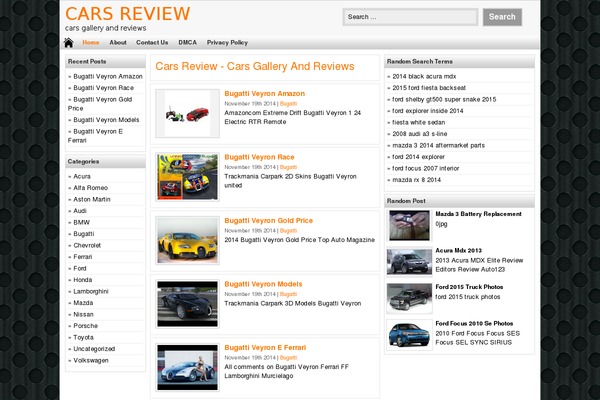Open recent post Bugatti Veyron Models in sidebar
Viewport: 600px width, 400px height.
106,120
